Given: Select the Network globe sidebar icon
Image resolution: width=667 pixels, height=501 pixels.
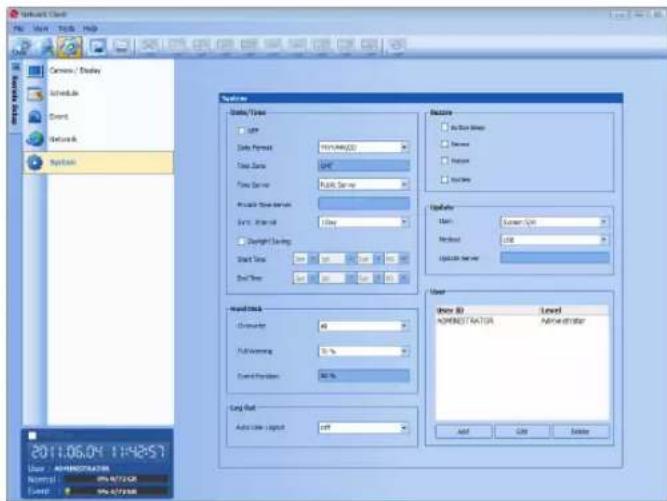Looking at the screenshot, I should pyautogui.click(x=35, y=139).
